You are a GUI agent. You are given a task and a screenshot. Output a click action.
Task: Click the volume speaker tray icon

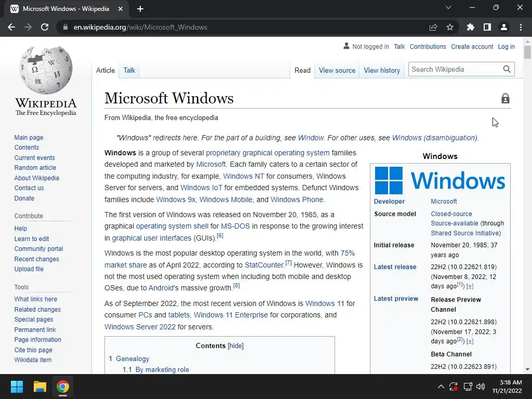pyautogui.click(x=481, y=387)
